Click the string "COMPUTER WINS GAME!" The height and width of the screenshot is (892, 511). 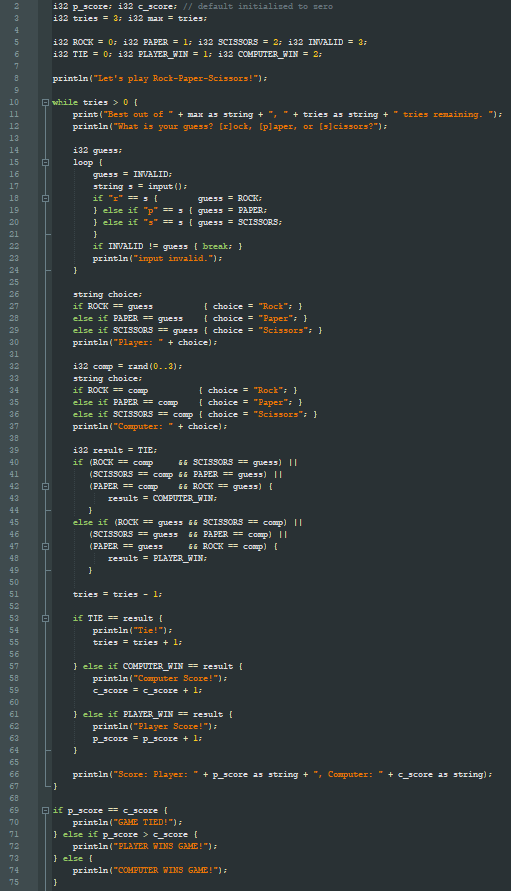coord(167,870)
